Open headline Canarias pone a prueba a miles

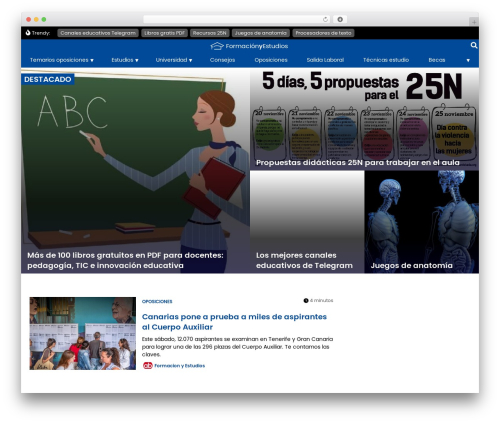point(234,322)
